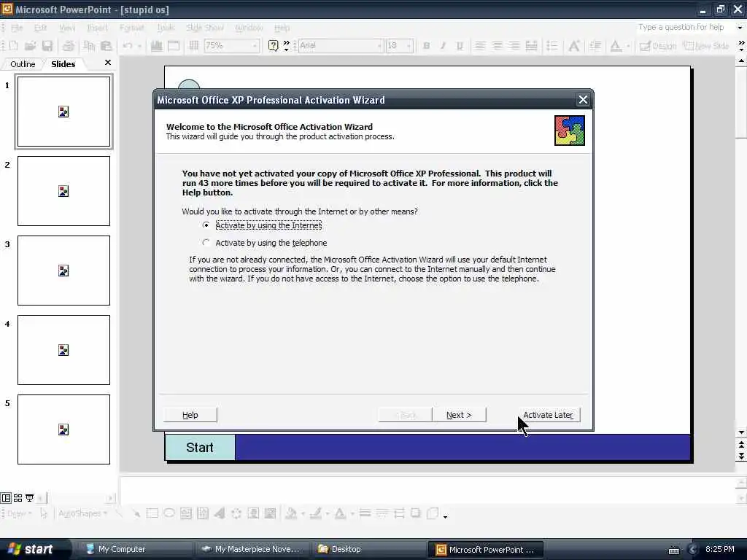Open the Format menu

click(132, 28)
